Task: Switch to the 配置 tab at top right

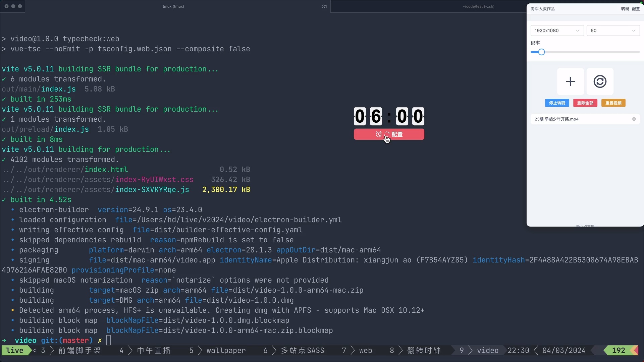Action: click(x=636, y=9)
